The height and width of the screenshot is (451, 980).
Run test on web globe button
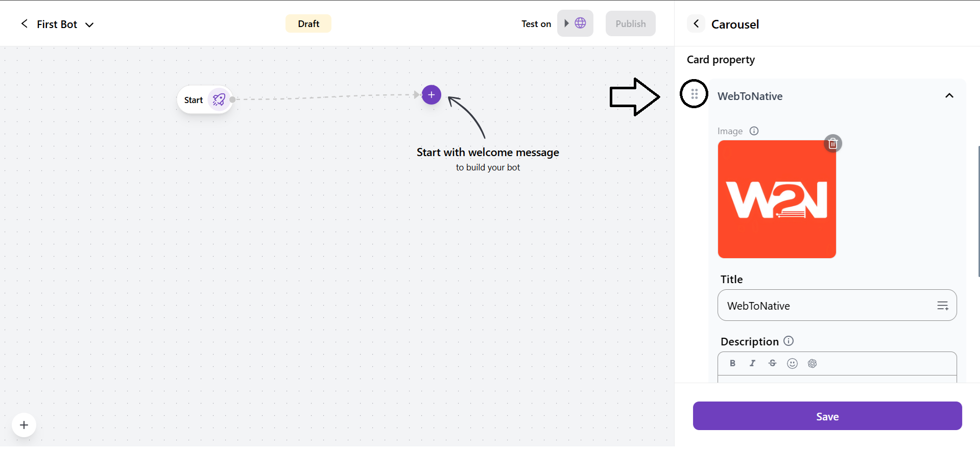(575, 23)
